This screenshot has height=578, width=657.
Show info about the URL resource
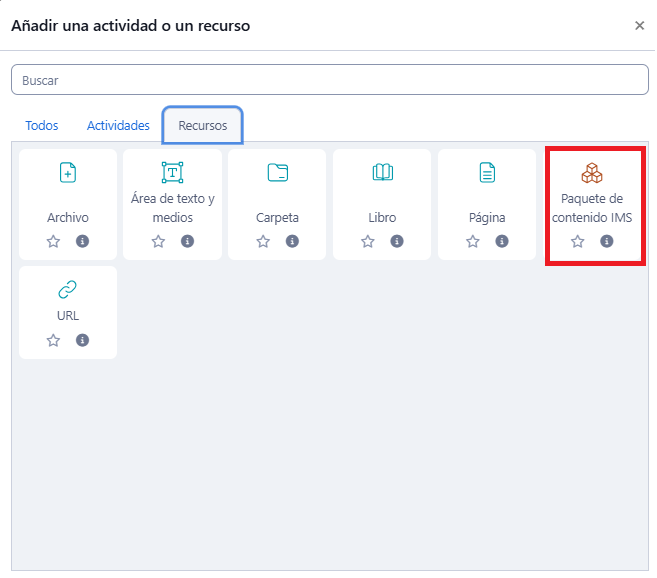pyautogui.click(x=83, y=340)
